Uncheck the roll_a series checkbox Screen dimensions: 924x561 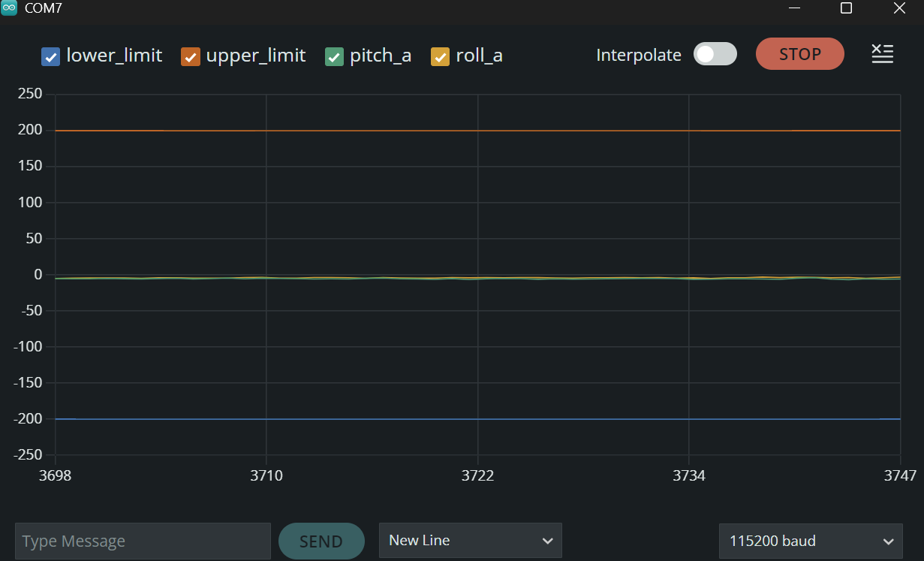coord(440,56)
